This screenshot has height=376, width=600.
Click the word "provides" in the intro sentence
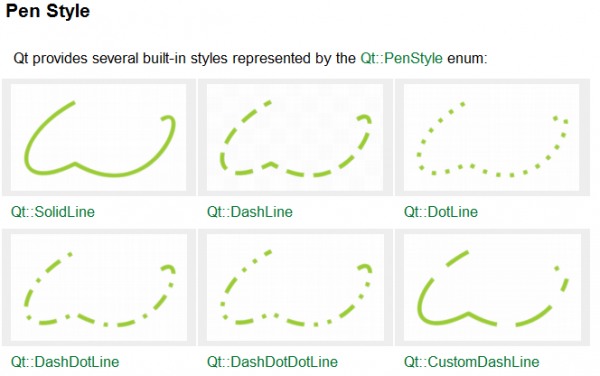60,59
